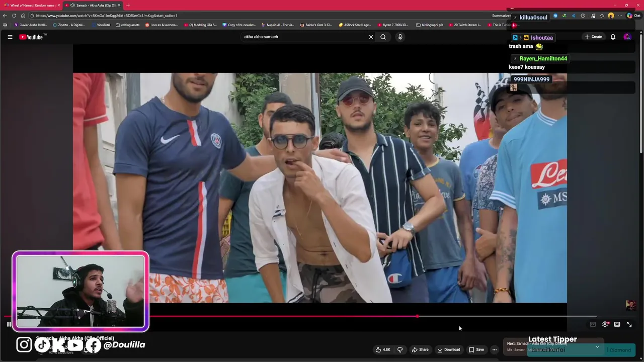Switch to theater mode
The width and height of the screenshot is (644, 362).
point(617,324)
